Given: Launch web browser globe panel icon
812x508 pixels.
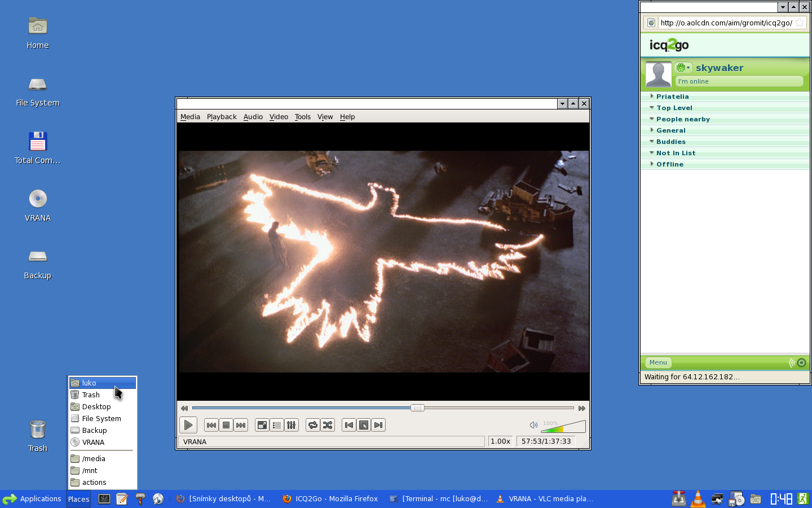Looking at the screenshot, I should (x=158, y=499).
